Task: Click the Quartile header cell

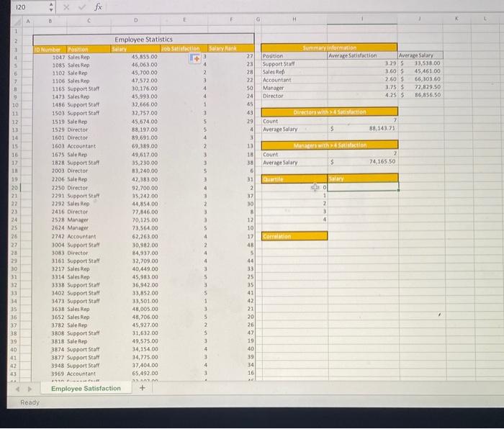Action: point(294,179)
